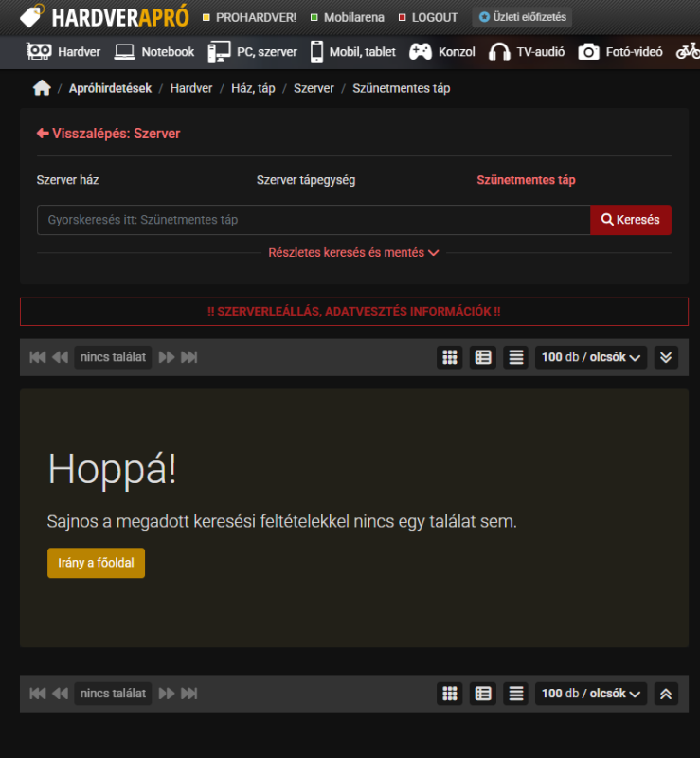Click Ház, táp breadcrumb

coord(253,88)
